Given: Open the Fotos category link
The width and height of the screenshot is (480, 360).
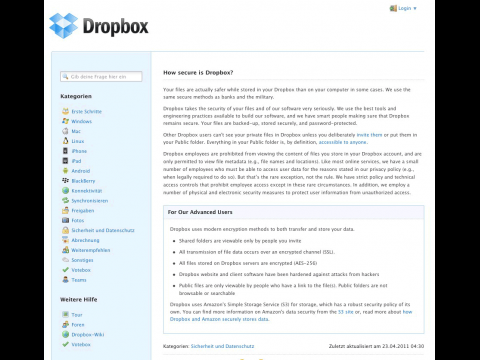Looking at the screenshot, I should (78, 221).
